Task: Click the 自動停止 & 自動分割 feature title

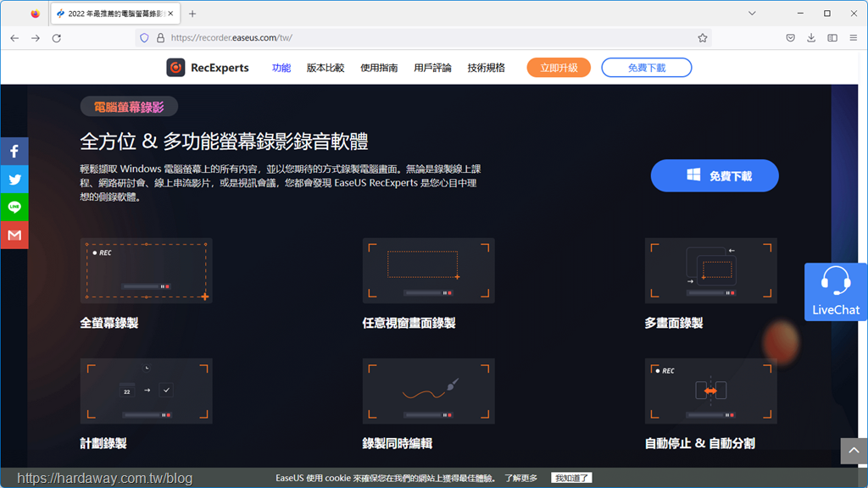Action: [699, 443]
